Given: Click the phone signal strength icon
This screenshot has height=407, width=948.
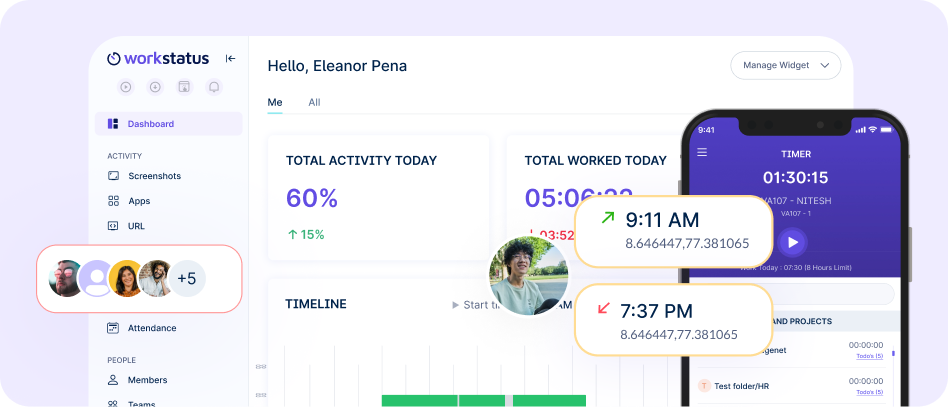Looking at the screenshot, I should (x=860, y=129).
